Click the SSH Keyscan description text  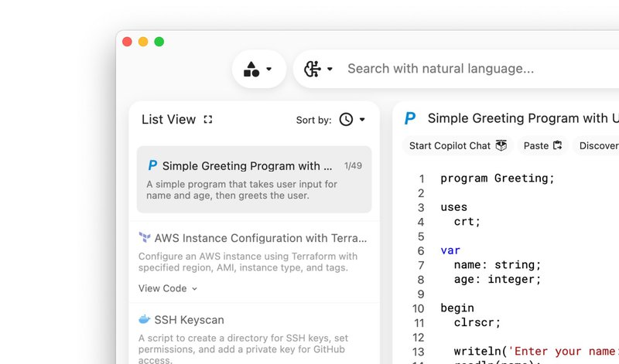(243, 349)
